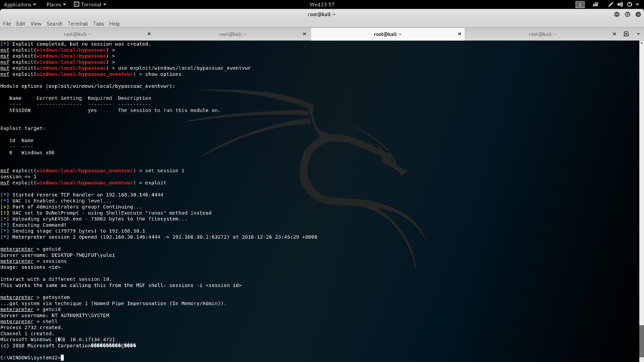Expand the tab list dropdown arrow

tap(638, 34)
